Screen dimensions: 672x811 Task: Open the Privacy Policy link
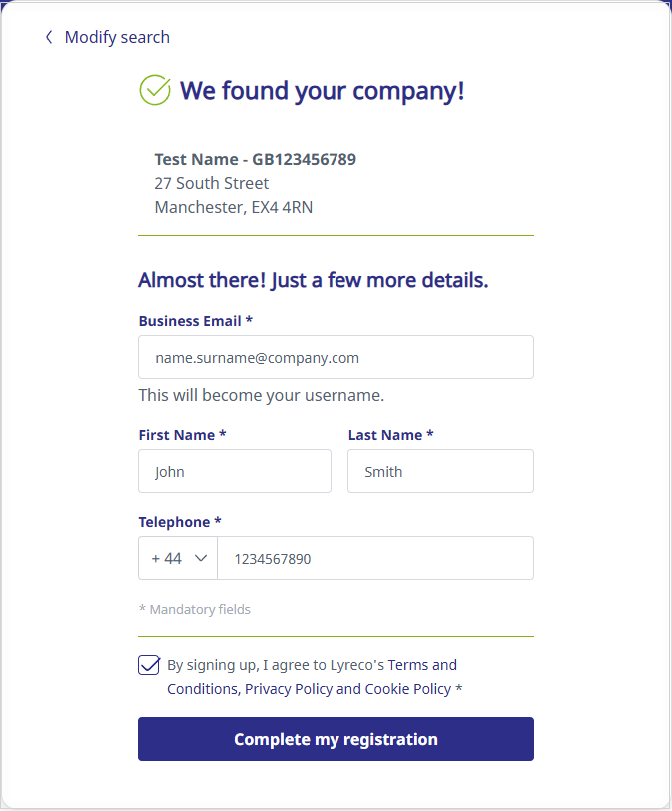pyautogui.click(x=288, y=689)
